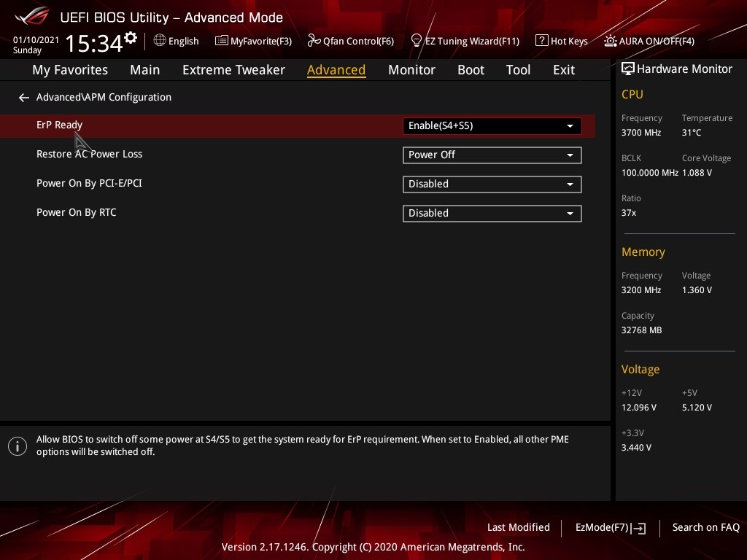Click arrow of Enable(S4+S5) combo box
Viewport: 747px width, 560px height.
click(x=570, y=126)
